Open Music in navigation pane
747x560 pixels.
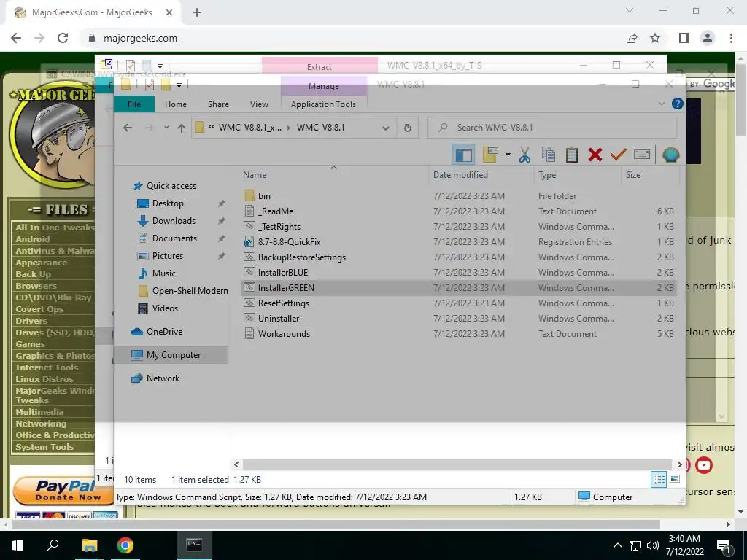coord(164,273)
